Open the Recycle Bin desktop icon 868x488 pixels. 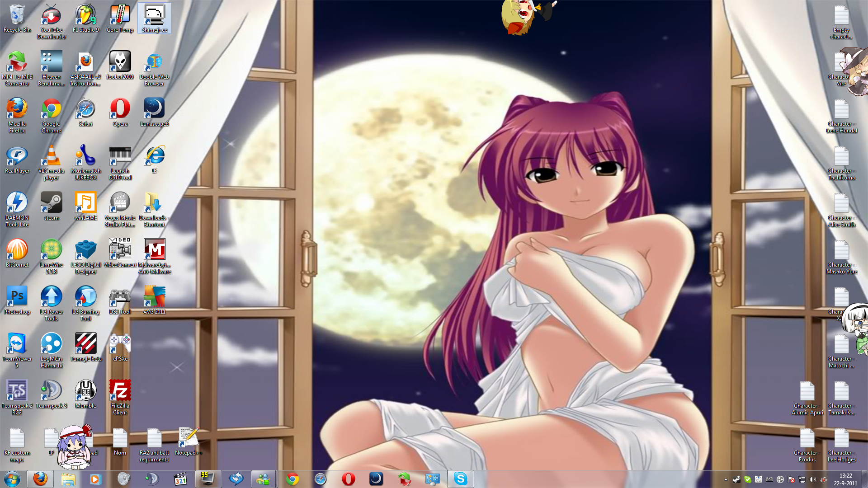[x=17, y=18]
